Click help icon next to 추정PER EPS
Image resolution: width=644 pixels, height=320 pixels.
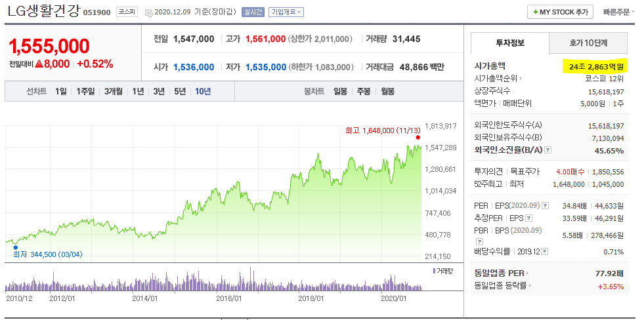529,218
